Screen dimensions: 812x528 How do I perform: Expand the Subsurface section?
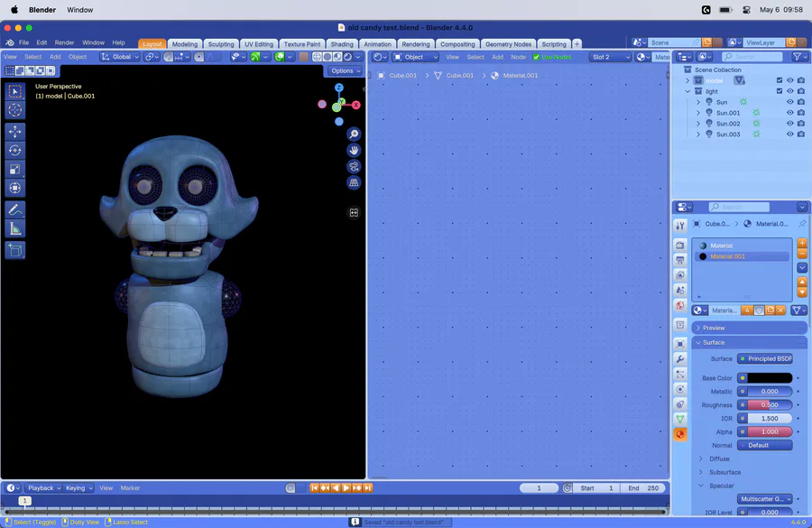[x=724, y=472]
